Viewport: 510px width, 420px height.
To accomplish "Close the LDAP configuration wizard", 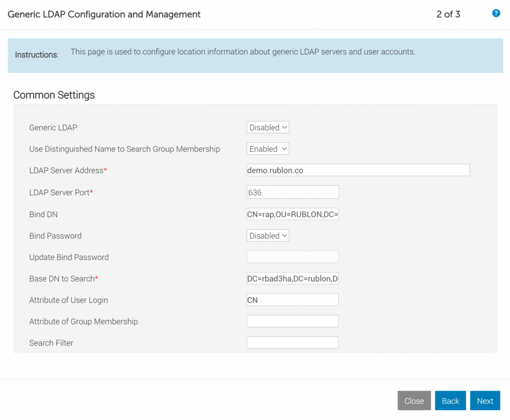I will 414,401.
